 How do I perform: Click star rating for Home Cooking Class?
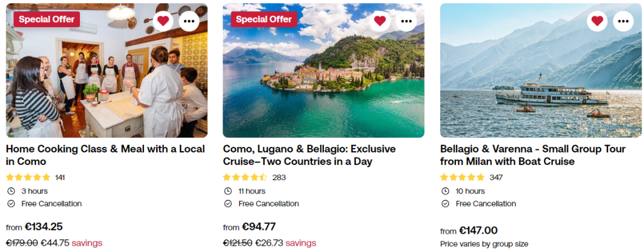point(28,177)
